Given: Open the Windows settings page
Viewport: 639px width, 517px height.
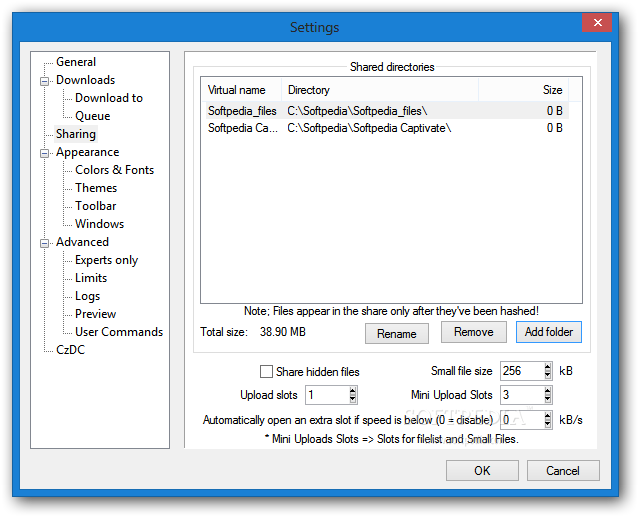Looking at the screenshot, I should pos(99,224).
